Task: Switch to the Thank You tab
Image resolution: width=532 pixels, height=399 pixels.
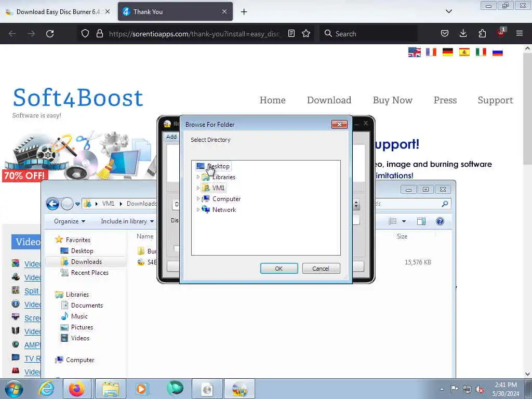Action: click(175, 12)
